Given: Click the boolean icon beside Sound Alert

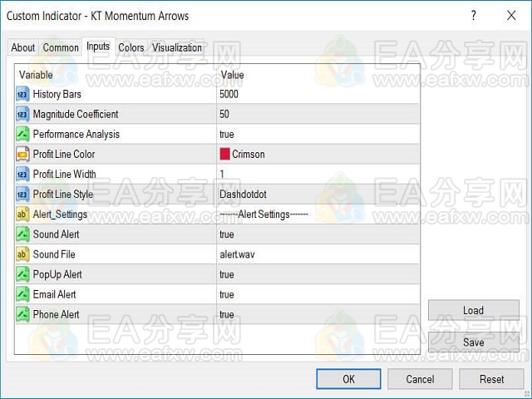Looking at the screenshot, I should pos(22,234).
